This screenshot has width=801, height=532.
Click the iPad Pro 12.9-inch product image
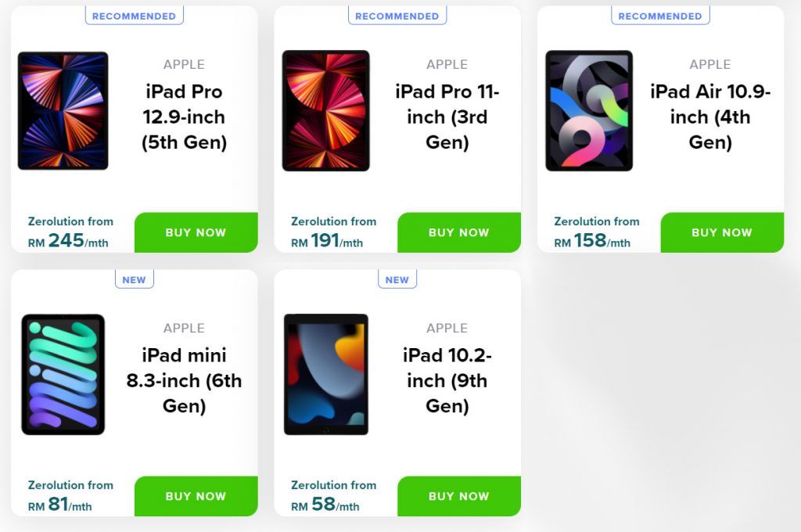point(63,111)
